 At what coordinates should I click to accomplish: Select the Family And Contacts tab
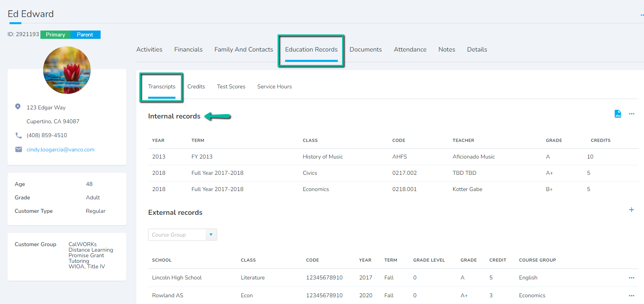tap(244, 50)
